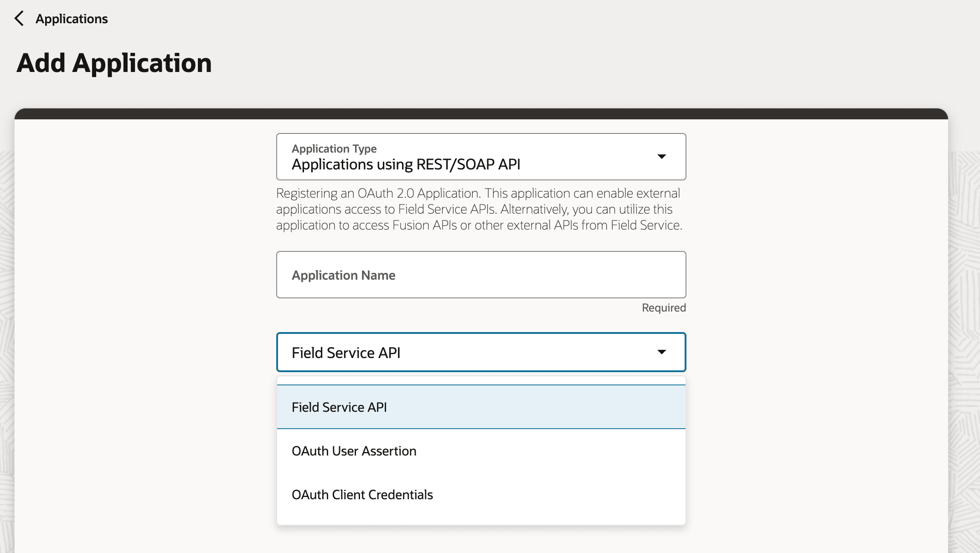
Task: Open the Application Type dropdown arrow
Action: pyautogui.click(x=663, y=157)
